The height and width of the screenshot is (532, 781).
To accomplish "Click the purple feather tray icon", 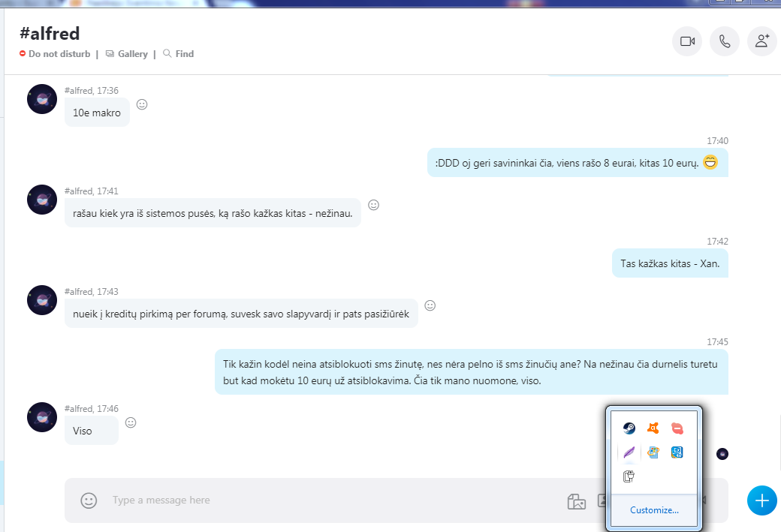I will (629, 452).
